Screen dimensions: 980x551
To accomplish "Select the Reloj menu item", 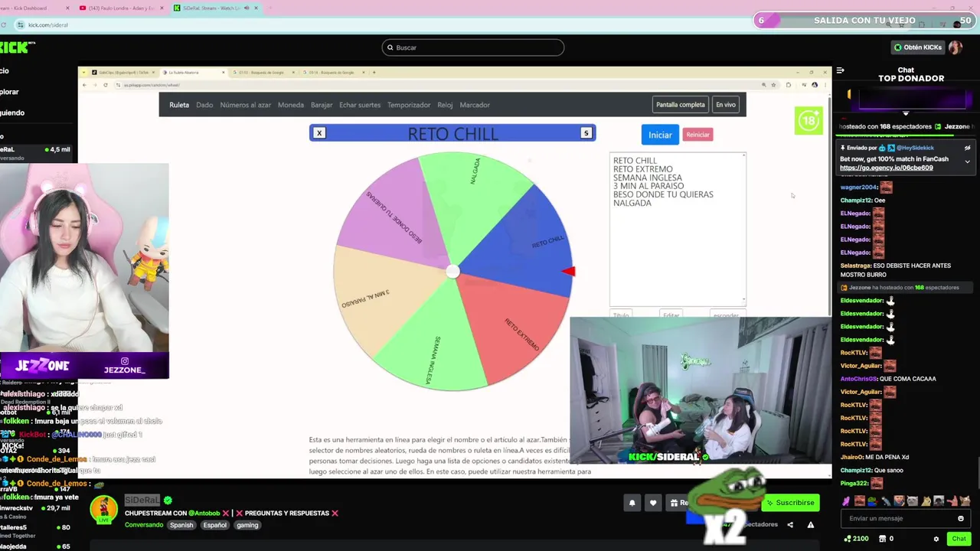I will pos(445,105).
